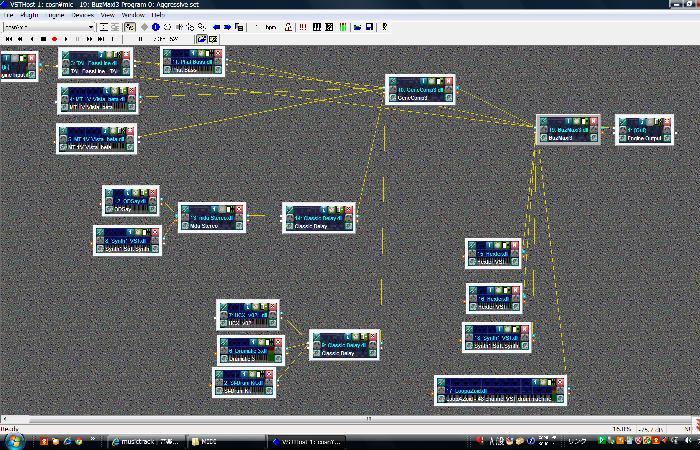Viewport: 700px width, 450px height.
Task: Open the Windows Start orb
Action: pyautogui.click(x=14, y=441)
